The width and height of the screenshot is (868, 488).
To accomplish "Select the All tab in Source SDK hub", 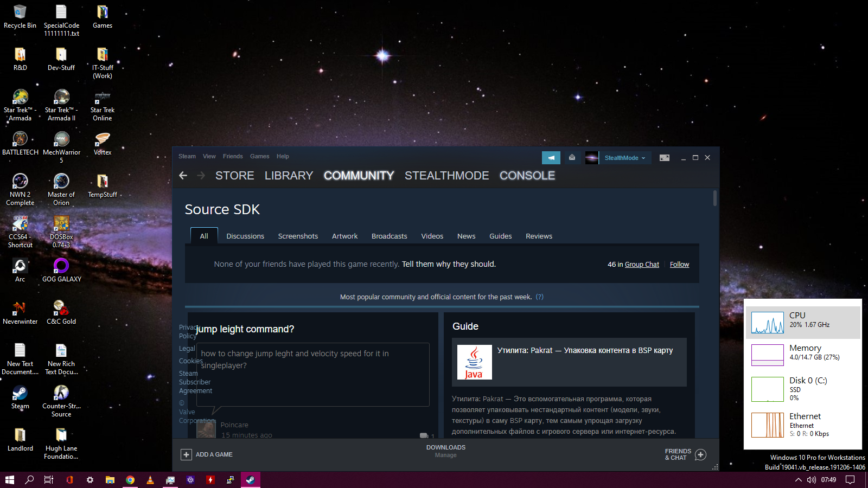I will tap(204, 236).
